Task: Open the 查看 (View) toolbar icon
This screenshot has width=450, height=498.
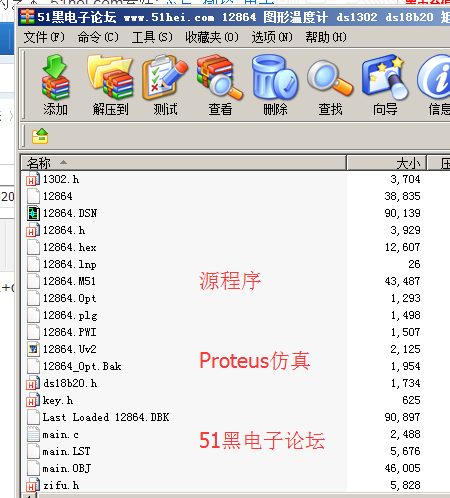Action: click(x=220, y=85)
